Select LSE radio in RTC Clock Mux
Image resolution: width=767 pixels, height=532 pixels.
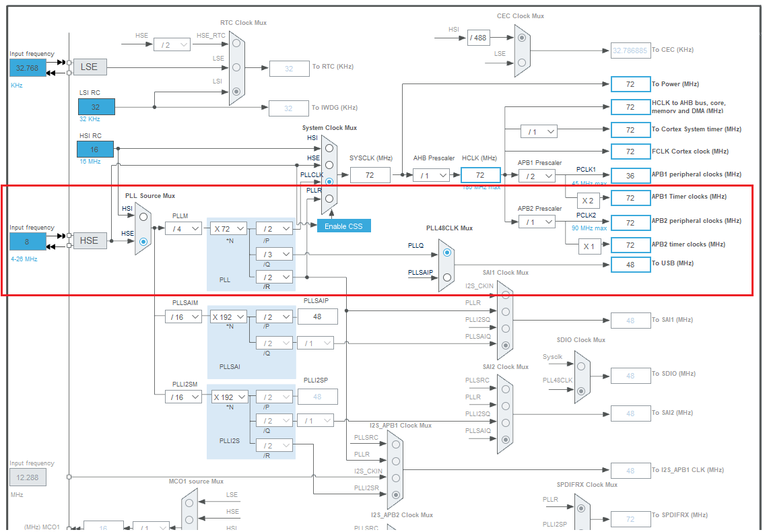coord(236,67)
